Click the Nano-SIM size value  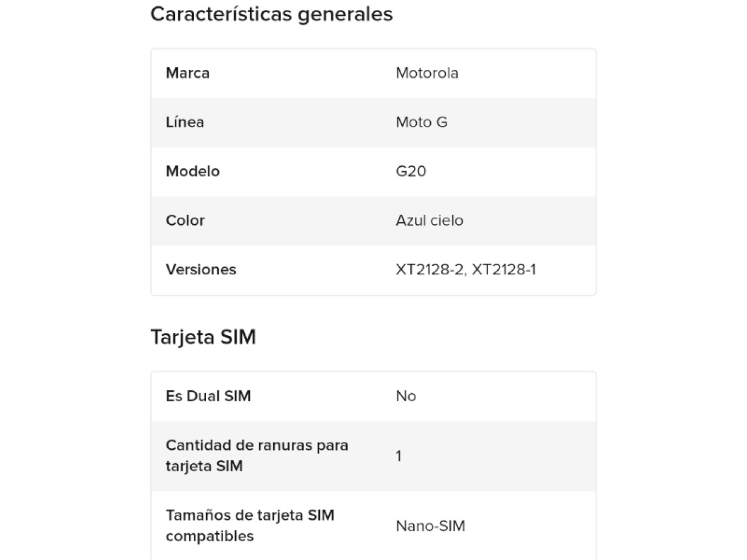[x=430, y=526]
